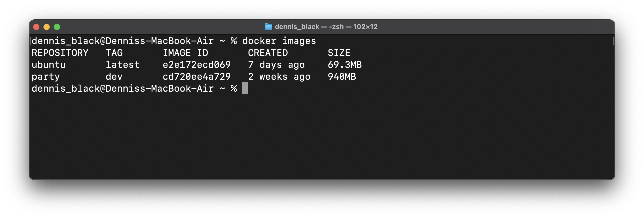Viewport: 644px width, 218px height.
Task: Click the 940MB size value
Action: [342, 77]
